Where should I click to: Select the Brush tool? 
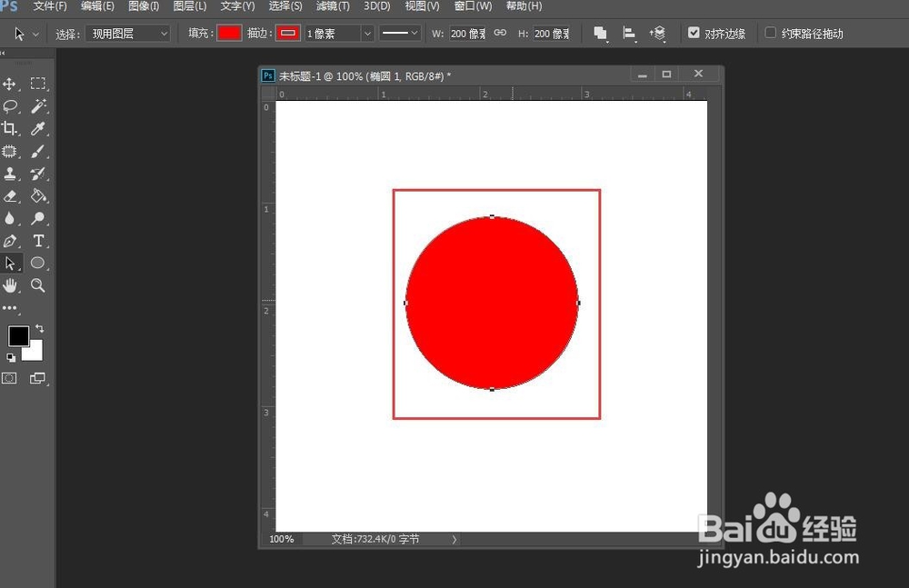click(x=38, y=152)
